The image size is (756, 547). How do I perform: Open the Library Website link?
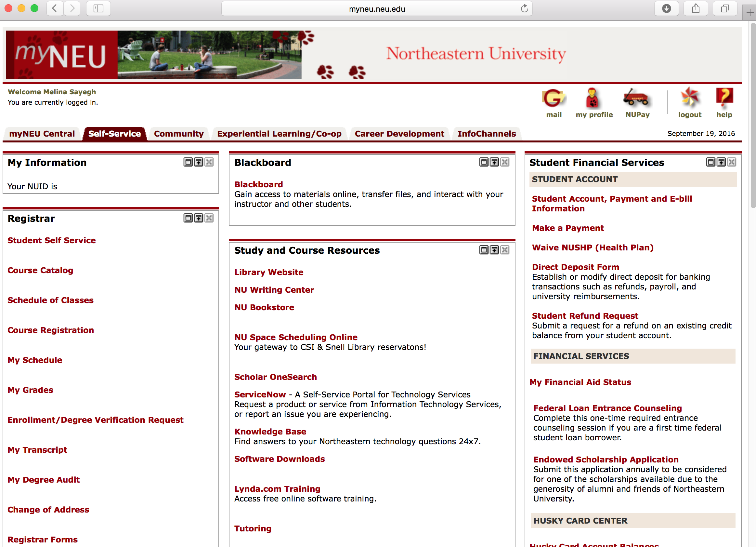point(269,273)
